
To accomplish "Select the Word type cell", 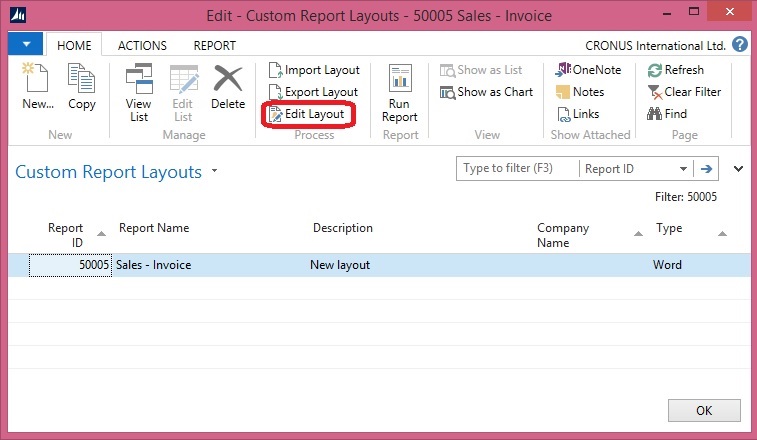I will (x=667, y=265).
